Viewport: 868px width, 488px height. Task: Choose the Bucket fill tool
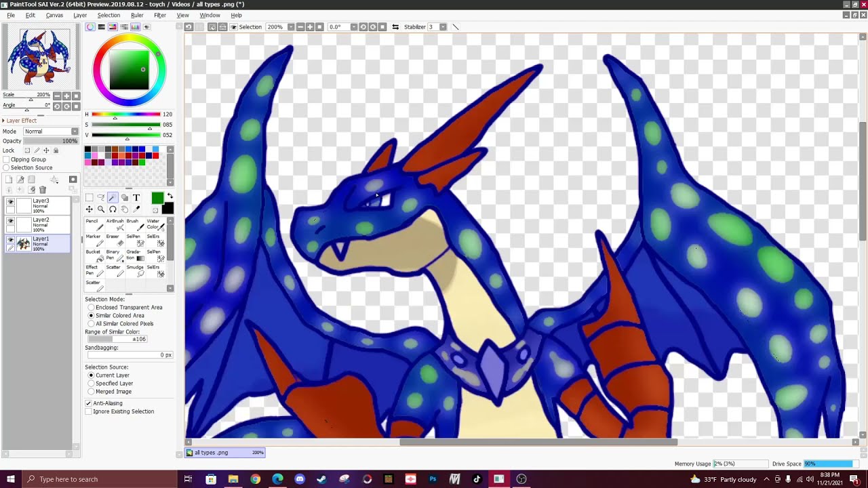pos(94,256)
